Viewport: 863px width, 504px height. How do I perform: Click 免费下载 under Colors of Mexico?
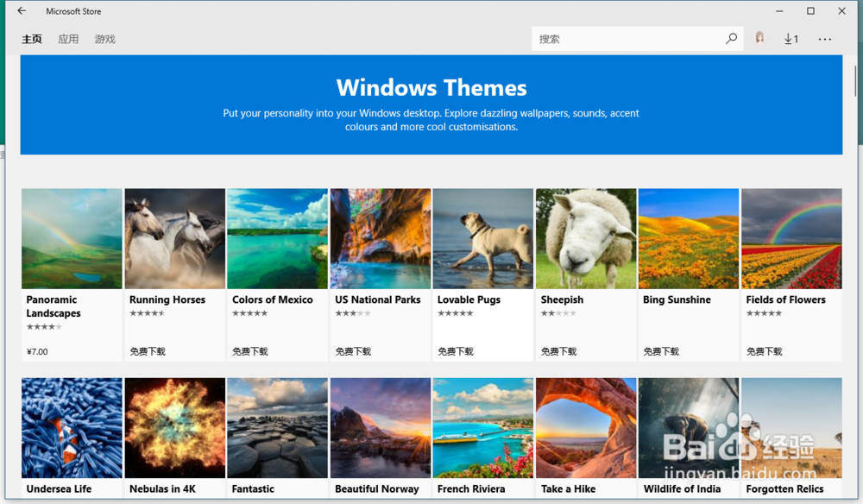point(250,351)
